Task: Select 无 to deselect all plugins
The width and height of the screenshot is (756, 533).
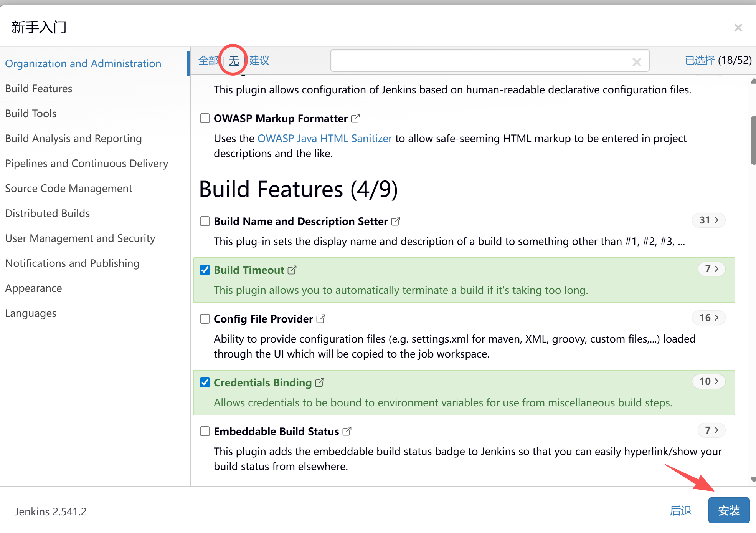Action: (x=234, y=61)
